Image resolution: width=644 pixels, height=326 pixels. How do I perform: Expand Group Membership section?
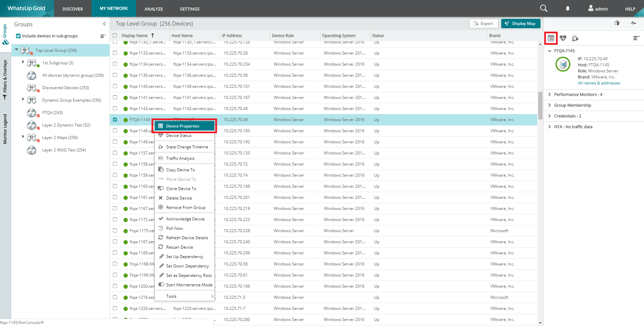click(594, 105)
